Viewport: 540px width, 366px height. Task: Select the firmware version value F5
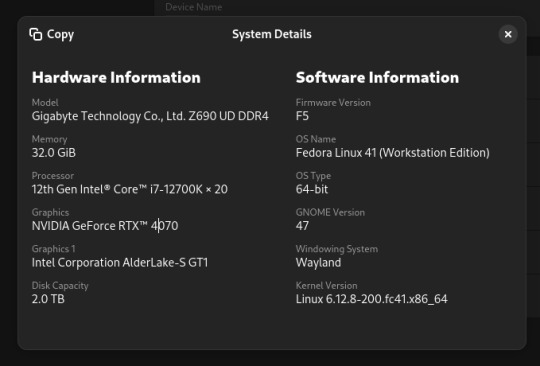302,116
